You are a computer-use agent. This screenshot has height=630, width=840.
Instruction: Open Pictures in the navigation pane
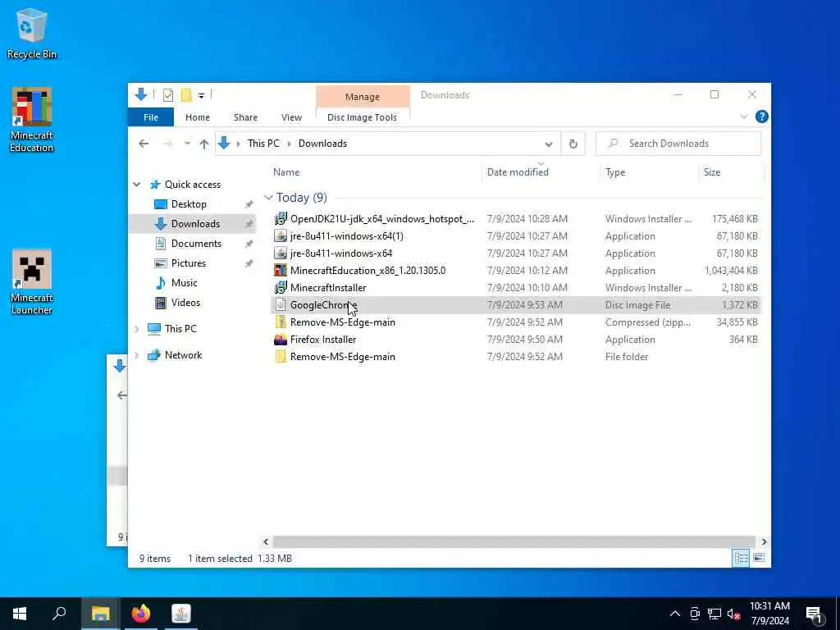click(188, 263)
